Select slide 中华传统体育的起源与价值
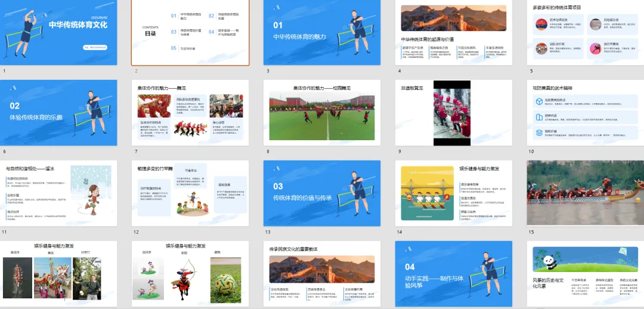 [x=454, y=32]
